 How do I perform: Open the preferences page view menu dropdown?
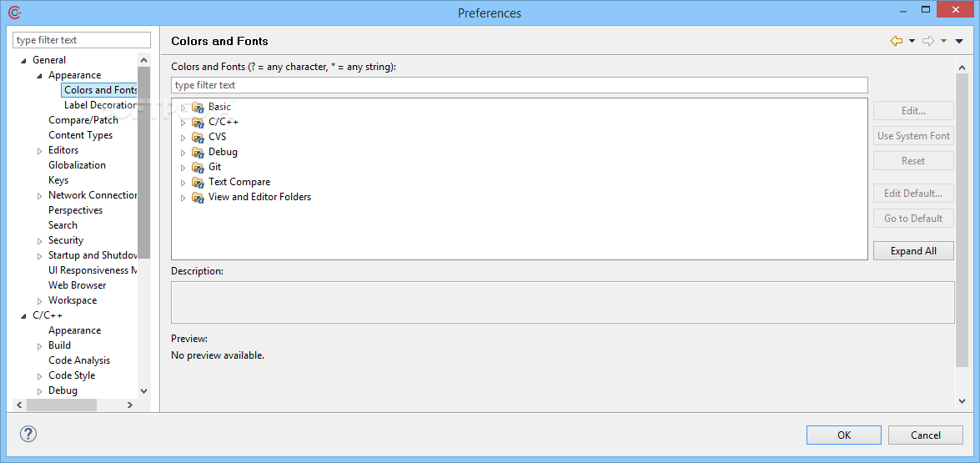(x=959, y=41)
